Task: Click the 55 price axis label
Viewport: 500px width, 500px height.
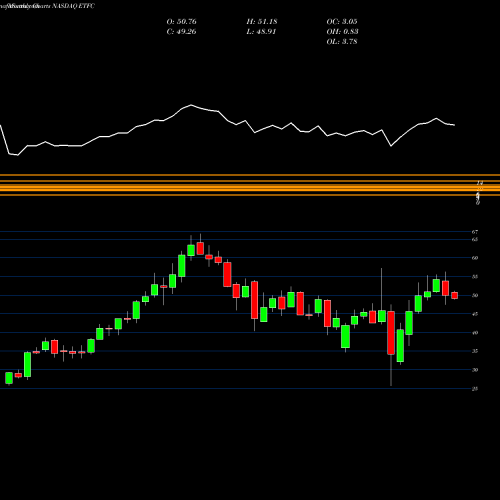Action: (x=475, y=277)
